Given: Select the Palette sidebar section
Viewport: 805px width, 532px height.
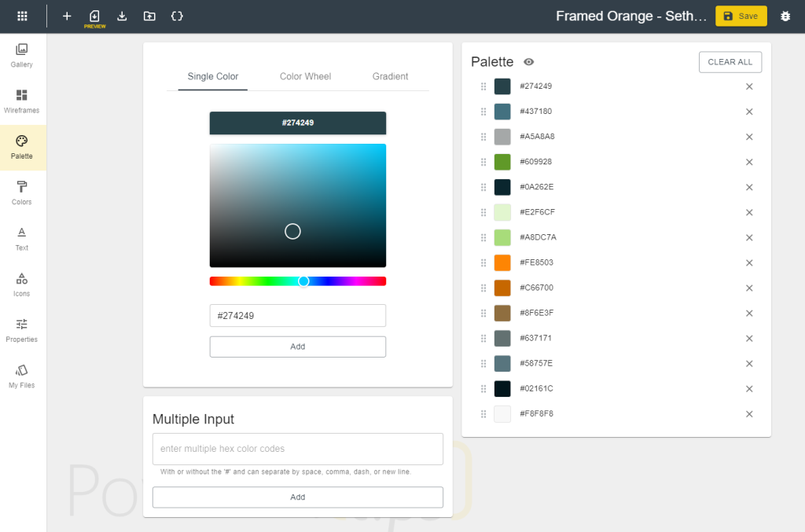Looking at the screenshot, I should (x=21, y=148).
